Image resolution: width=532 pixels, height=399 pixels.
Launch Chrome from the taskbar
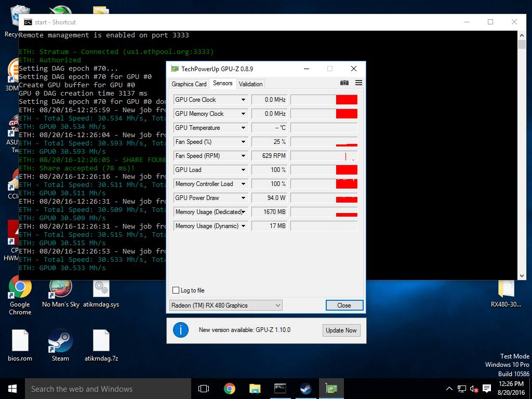[x=230, y=389]
